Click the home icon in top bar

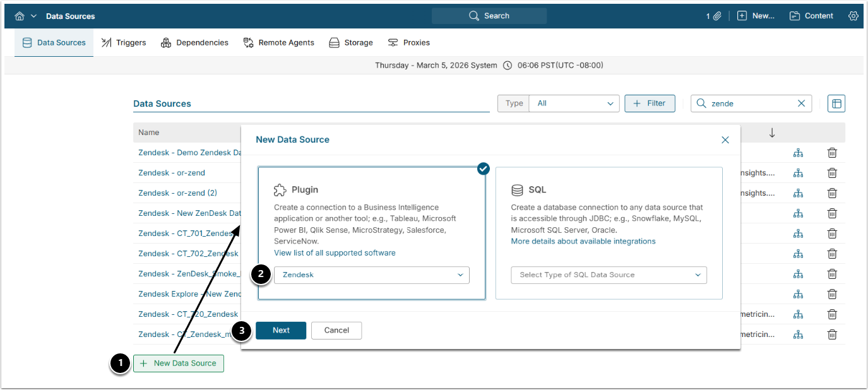pyautogui.click(x=20, y=16)
